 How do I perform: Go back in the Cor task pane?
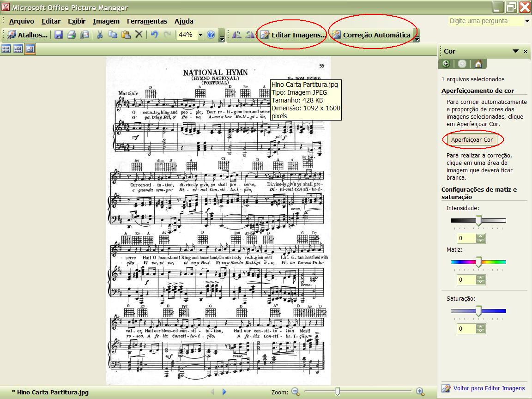coord(446,63)
